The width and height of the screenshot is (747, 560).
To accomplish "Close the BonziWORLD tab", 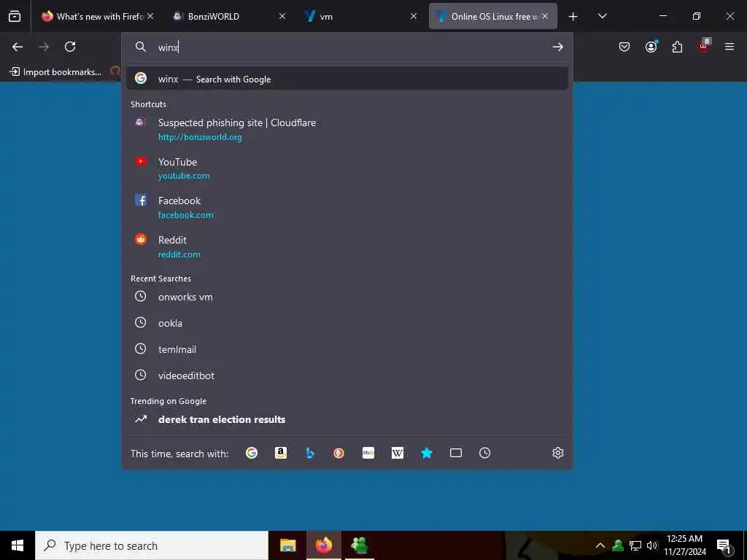I will [x=282, y=17].
